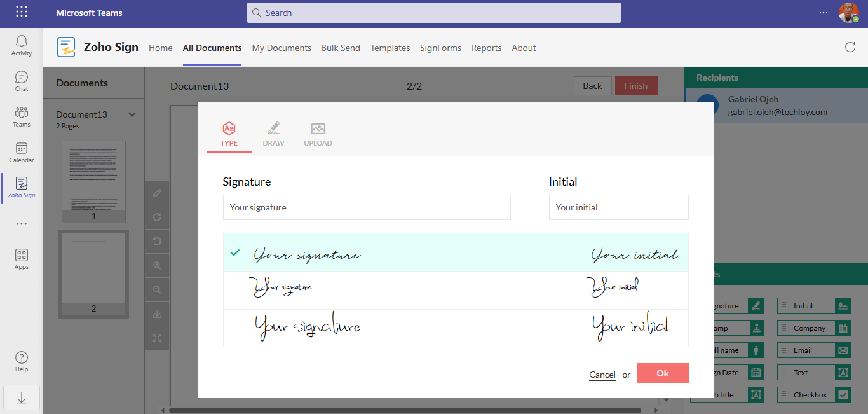Open Teams section in sidebar

pyautogui.click(x=22, y=117)
